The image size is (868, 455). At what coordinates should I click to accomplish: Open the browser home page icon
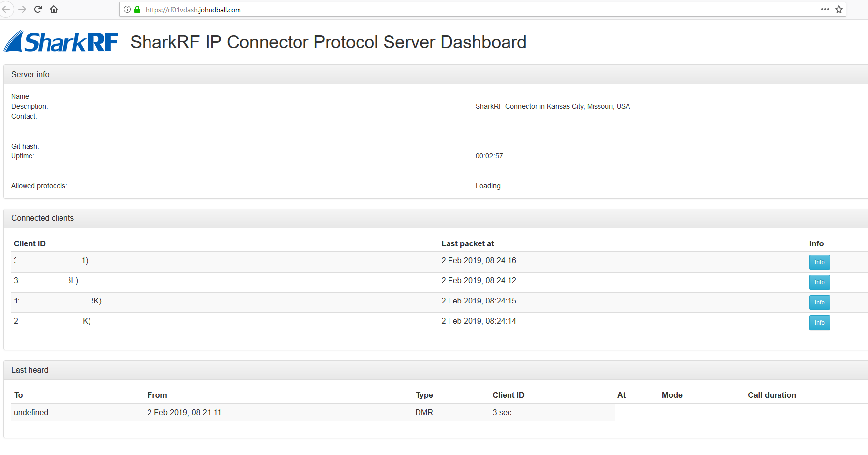tap(54, 9)
